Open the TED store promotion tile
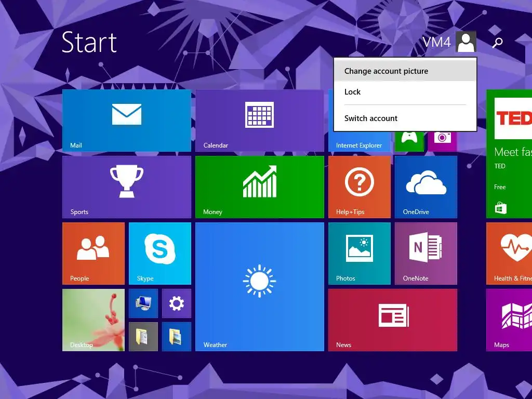 pos(509,154)
